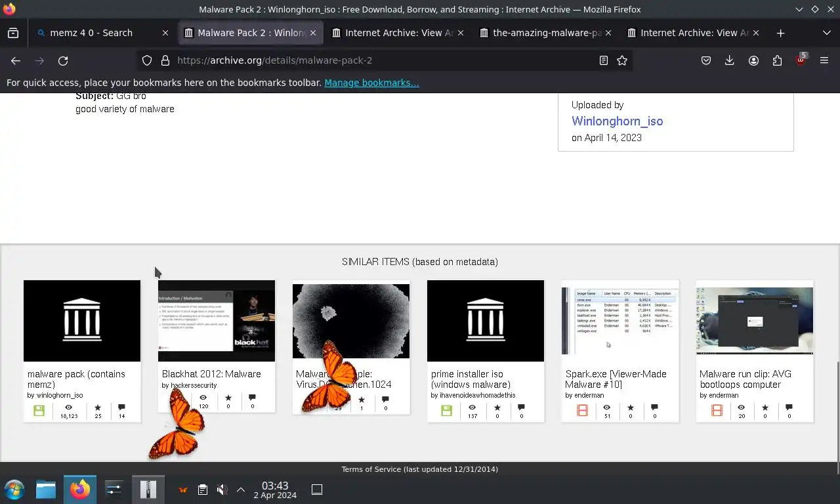Toggle reader view for this page

click(x=603, y=60)
